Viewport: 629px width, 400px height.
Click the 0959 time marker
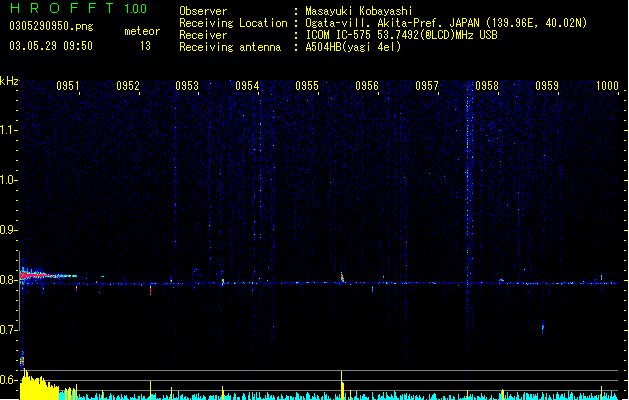coord(547,86)
